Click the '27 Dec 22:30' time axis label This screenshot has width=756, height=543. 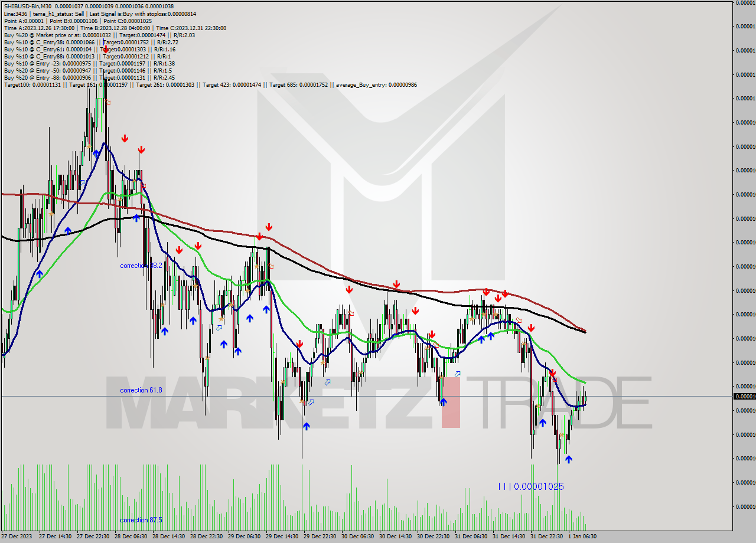coord(93,537)
